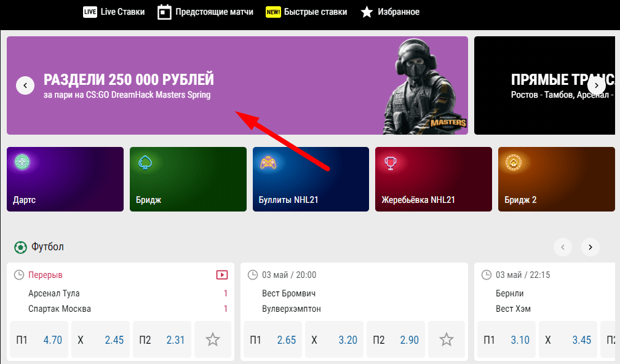
Task: Open the CS:GO DreamHack Masters promo banner
Action: (237, 85)
